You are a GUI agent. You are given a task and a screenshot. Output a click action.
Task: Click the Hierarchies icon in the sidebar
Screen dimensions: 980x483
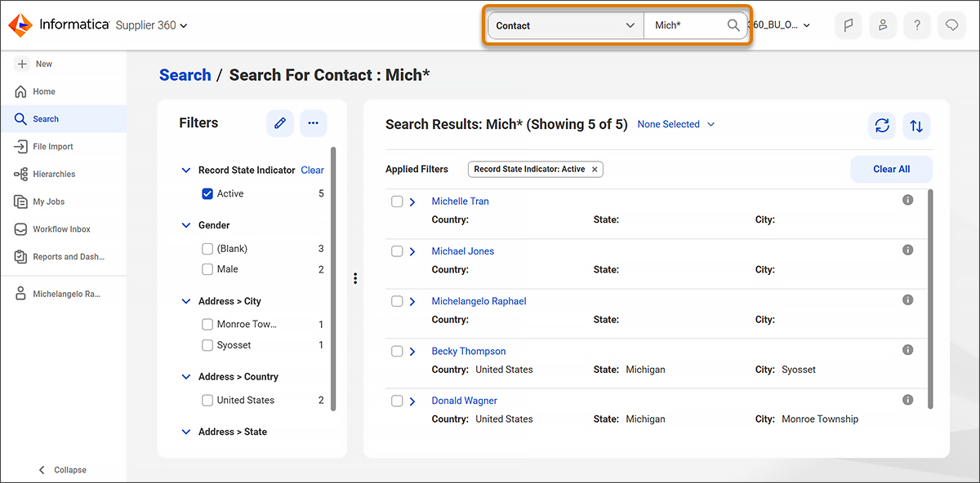[x=21, y=175]
